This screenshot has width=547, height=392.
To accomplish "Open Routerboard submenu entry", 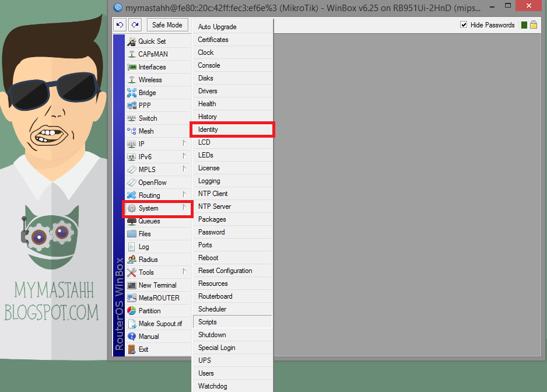I will [232, 296].
